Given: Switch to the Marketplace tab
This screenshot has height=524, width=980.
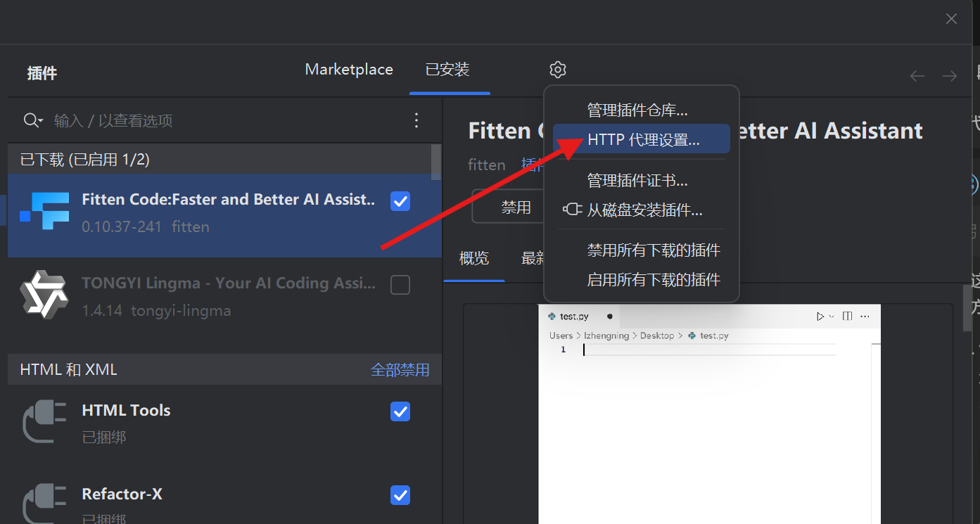Looking at the screenshot, I should [x=349, y=70].
